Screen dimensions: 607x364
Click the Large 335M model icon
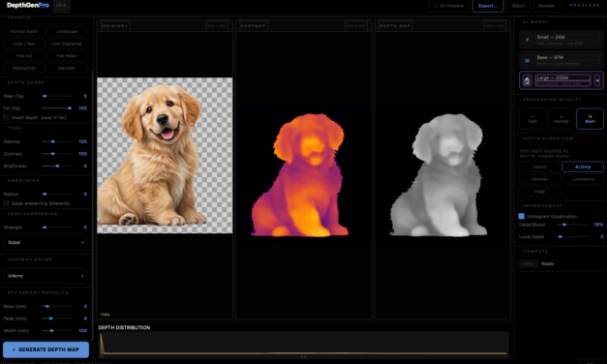pos(527,80)
